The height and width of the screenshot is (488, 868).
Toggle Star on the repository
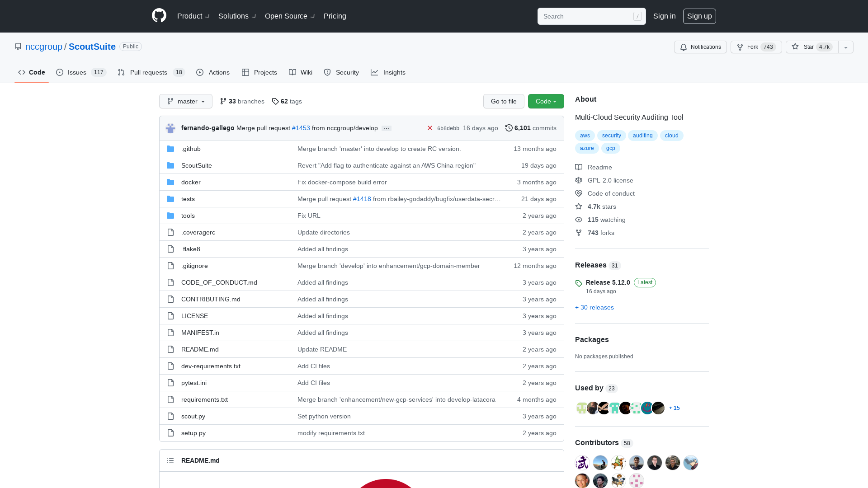coord(812,47)
